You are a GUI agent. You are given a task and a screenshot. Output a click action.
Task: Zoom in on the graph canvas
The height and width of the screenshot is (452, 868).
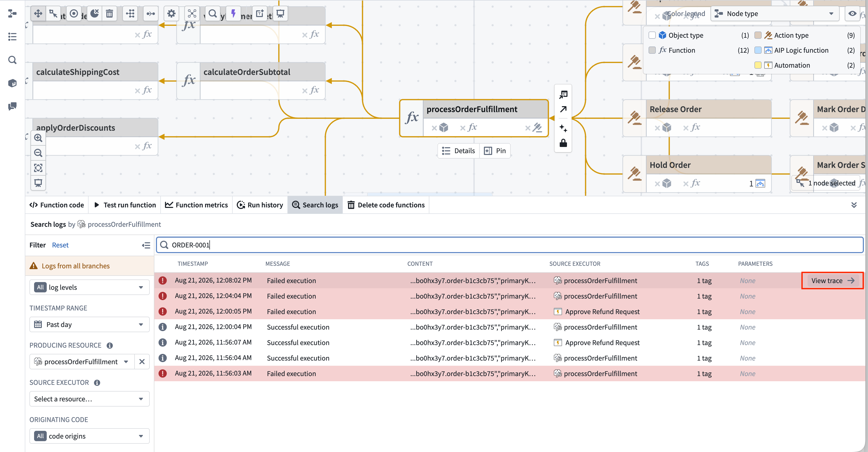pos(38,138)
